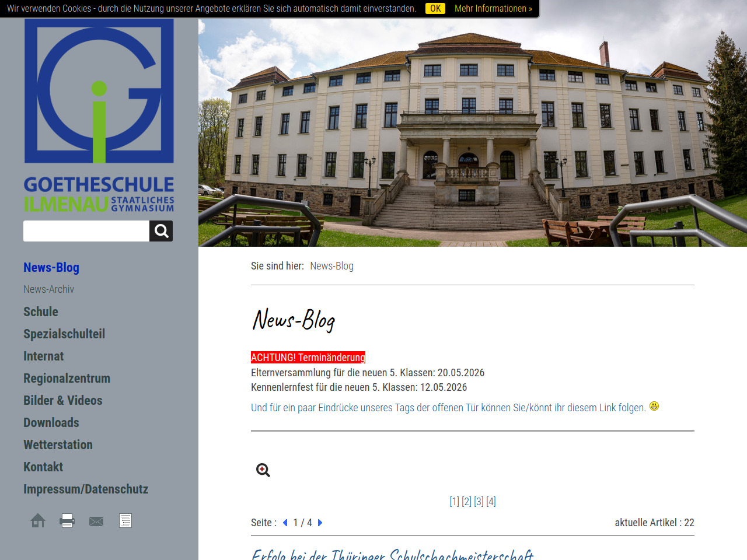
Task: Click the Goetheschule Ilmenau logo
Action: pos(99,115)
